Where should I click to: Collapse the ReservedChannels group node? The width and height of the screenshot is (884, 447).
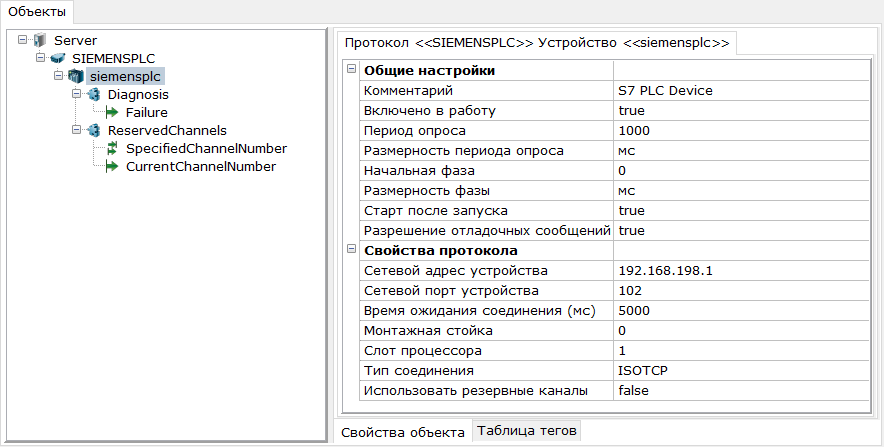pos(77,130)
